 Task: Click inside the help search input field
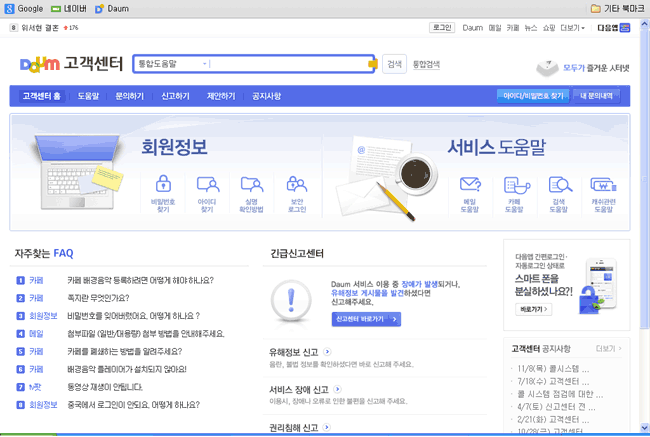coord(288,64)
